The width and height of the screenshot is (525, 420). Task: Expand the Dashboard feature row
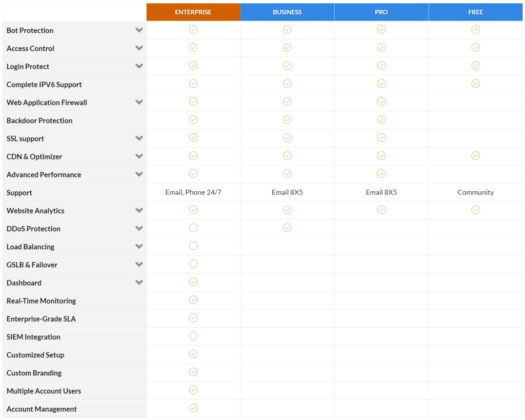pos(138,282)
